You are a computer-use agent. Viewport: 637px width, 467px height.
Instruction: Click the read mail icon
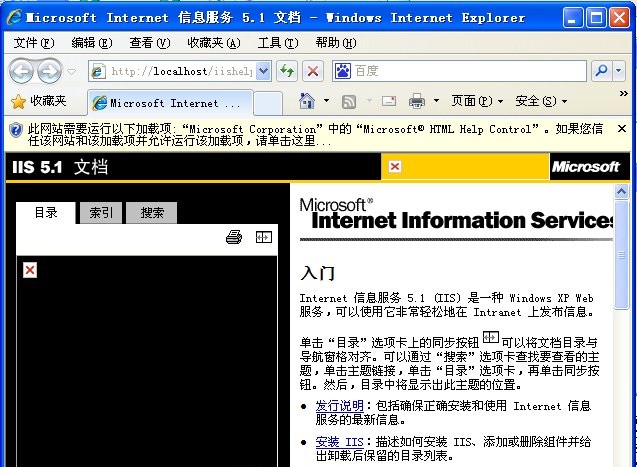point(389,101)
